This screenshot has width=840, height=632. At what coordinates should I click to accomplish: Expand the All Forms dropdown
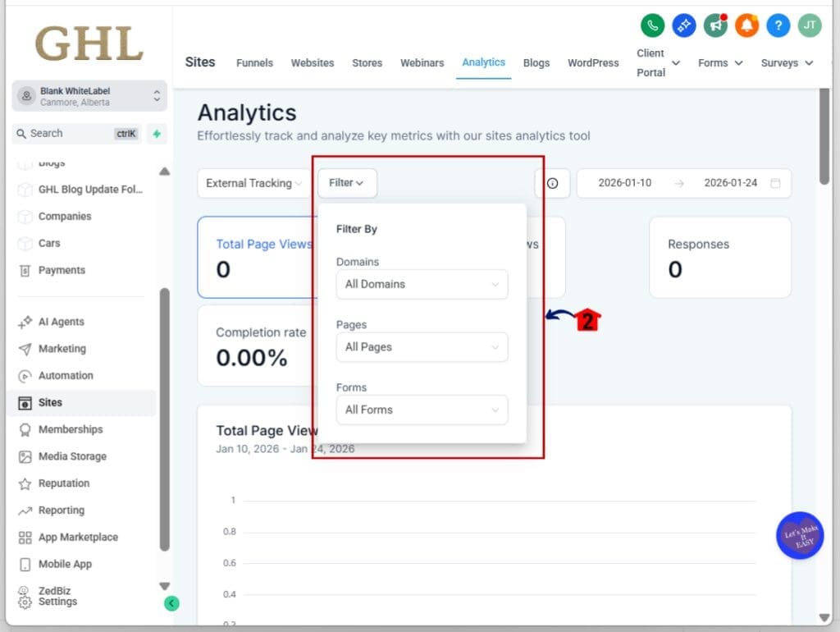pyautogui.click(x=422, y=410)
